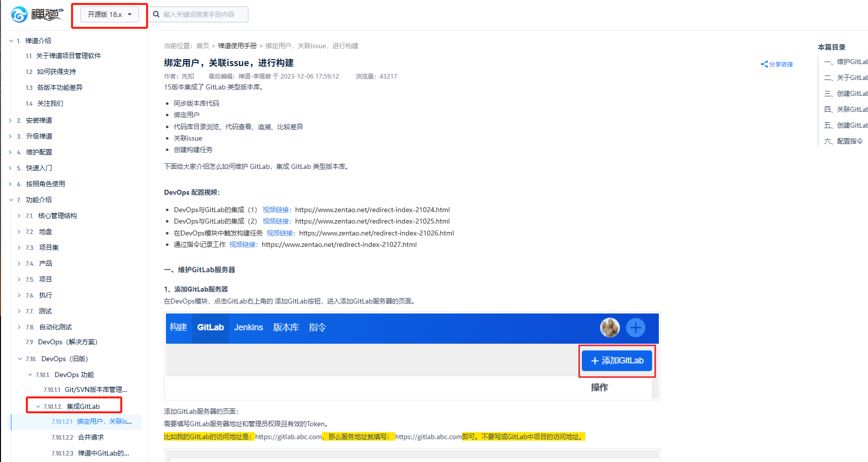Expand the 7.7 测试 chevron
868x462 pixels.
[20, 311]
